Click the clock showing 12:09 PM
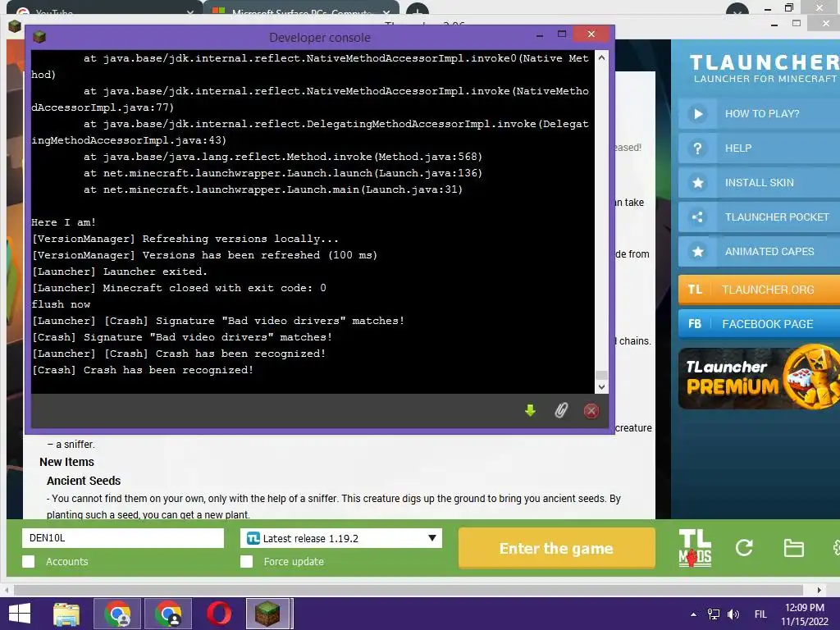 (804, 608)
